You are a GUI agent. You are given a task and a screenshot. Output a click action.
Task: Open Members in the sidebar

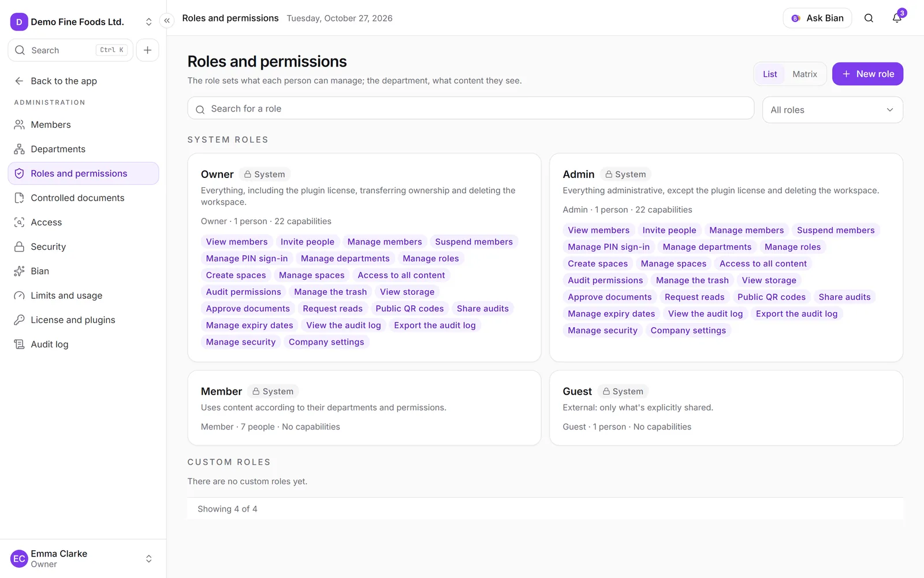pyautogui.click(x=83, y=125)
